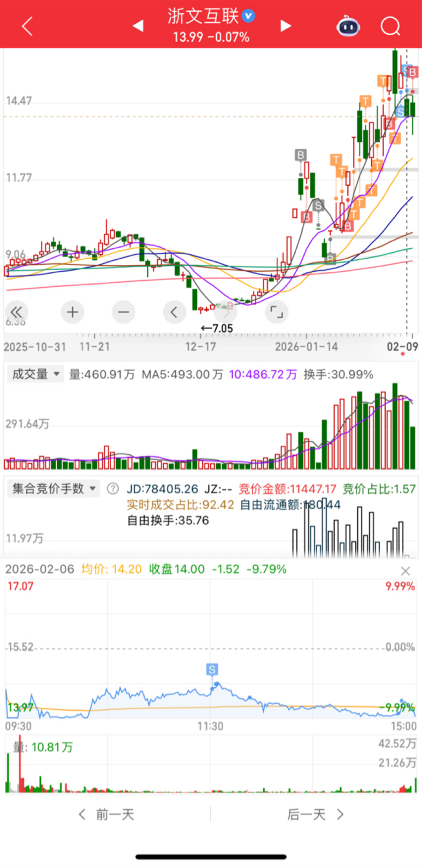Open the 集合竞价手数 indicator dropdown

[53, 488]
